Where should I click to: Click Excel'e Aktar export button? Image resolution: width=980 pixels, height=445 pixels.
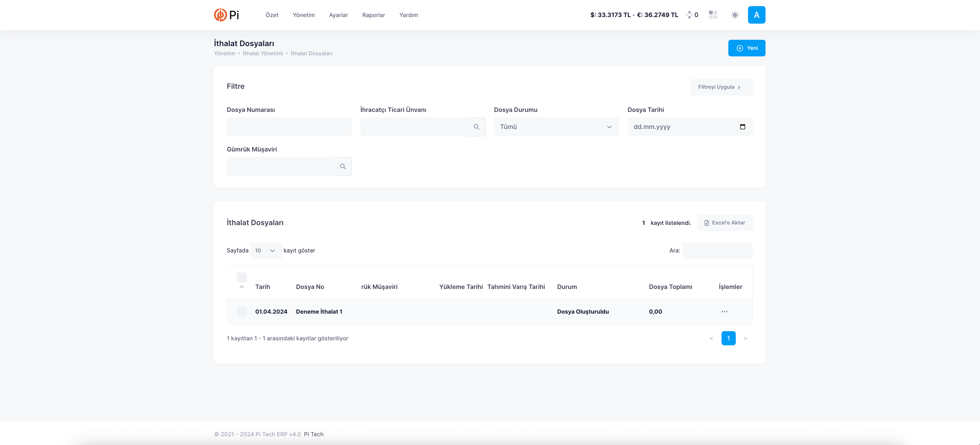[724, 223]
